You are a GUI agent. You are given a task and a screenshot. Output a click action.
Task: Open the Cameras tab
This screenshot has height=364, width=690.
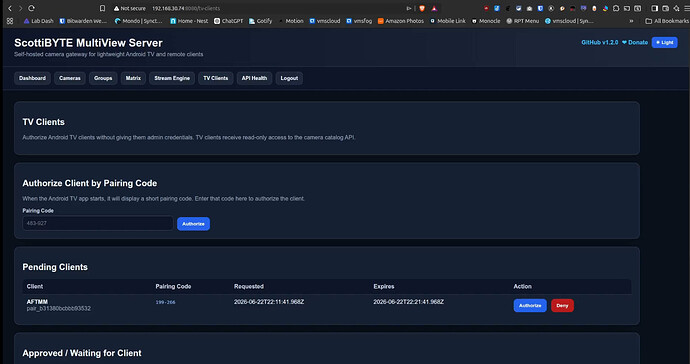click(70, 78)
